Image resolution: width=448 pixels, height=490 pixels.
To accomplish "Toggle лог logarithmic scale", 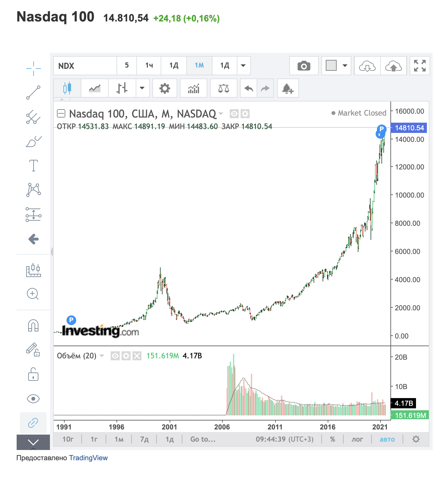I will (357, 439).
